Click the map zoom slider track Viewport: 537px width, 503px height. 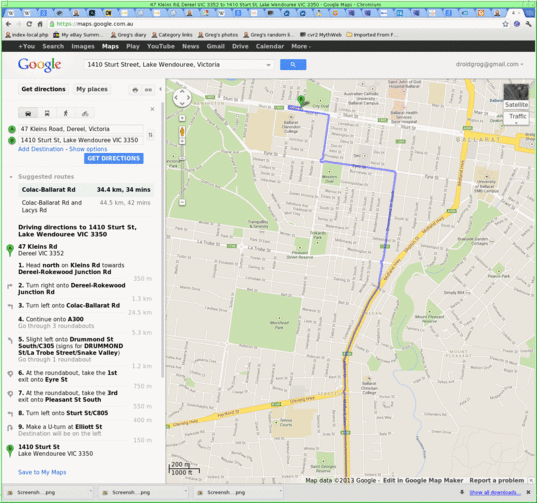click(x=182, y=171)
